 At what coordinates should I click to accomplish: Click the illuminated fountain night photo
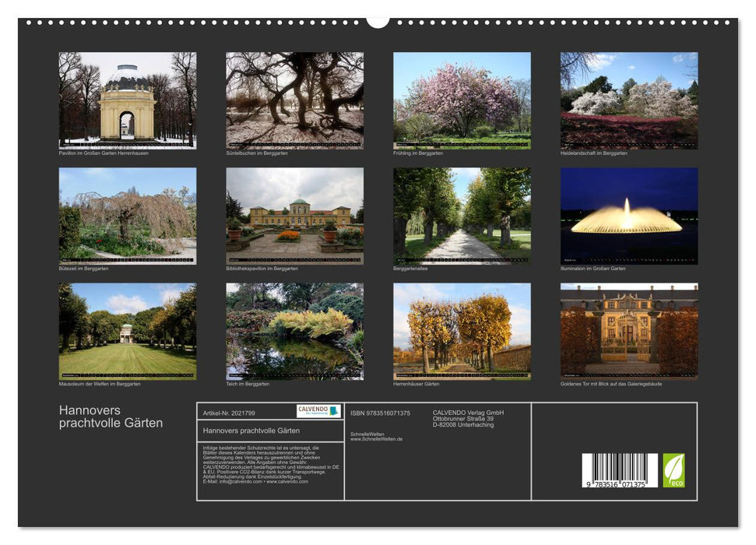click(628, 216)
